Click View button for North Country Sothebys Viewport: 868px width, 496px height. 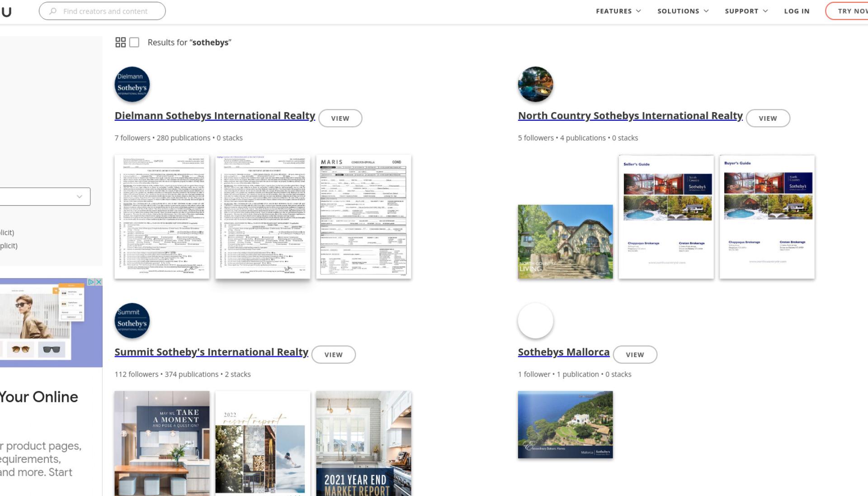[x=768, y=118]
